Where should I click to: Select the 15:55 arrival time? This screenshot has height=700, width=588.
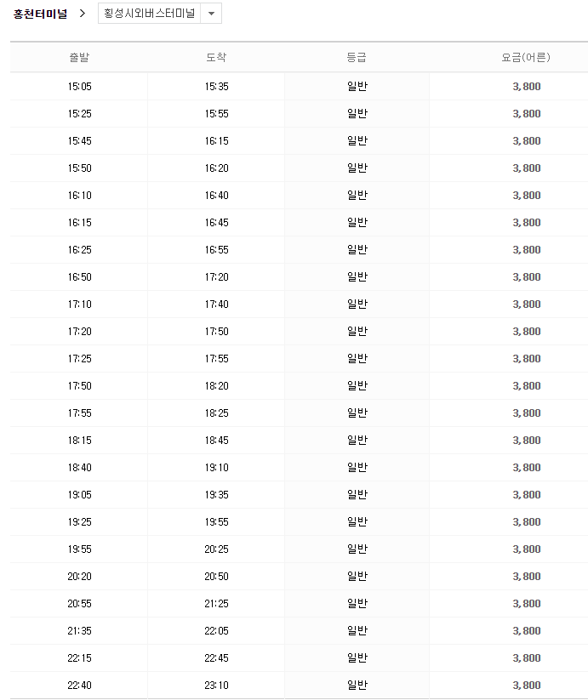[x=216, y=114]
